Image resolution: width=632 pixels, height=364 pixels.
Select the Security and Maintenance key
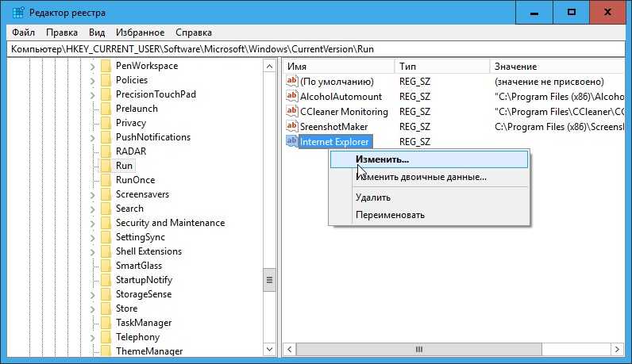coord(170,223)
